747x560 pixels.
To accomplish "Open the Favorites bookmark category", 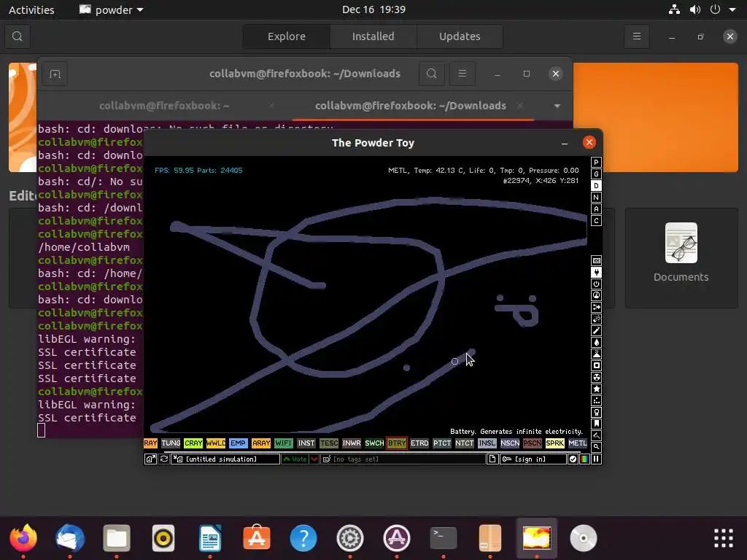I will point(596,424).
